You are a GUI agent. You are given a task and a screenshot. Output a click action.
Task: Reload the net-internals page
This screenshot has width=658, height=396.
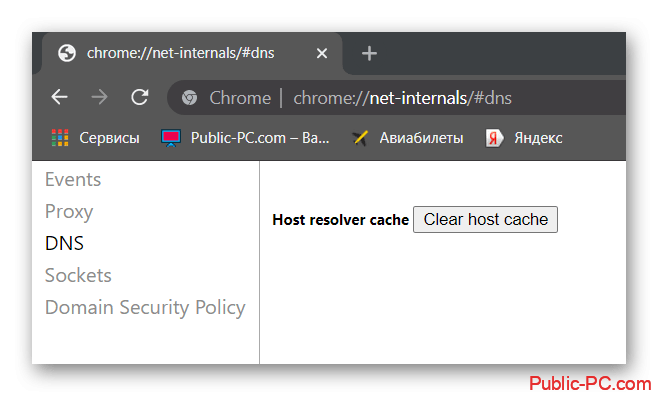(x=139, y=97)
